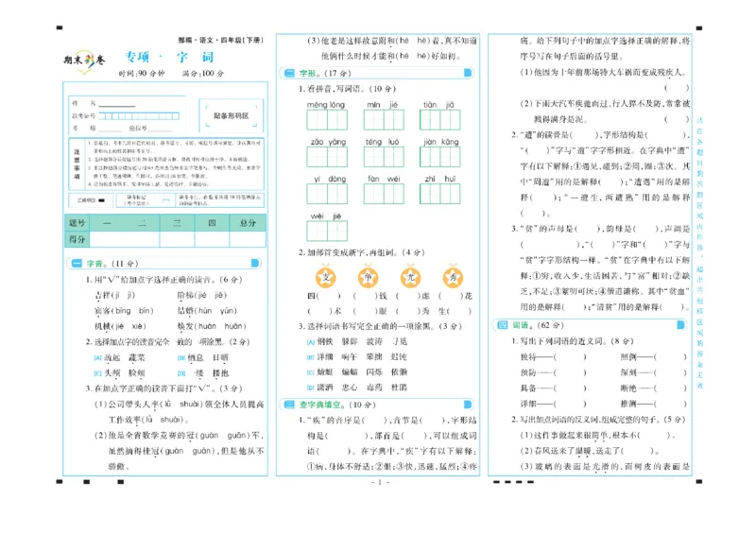Click the pinyin choice 吉祥(jī jí)
Viewport: 756px width, 535px height.
pos(114,295)
